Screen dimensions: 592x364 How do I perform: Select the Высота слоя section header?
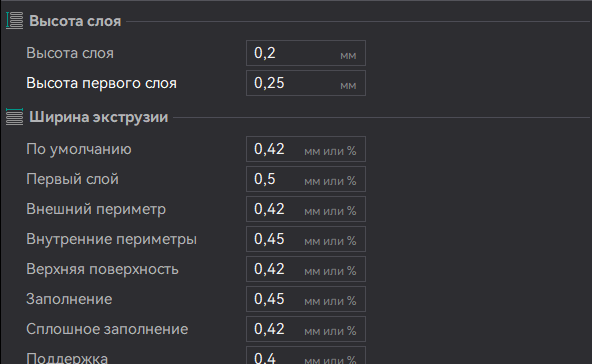click(75, 21)
